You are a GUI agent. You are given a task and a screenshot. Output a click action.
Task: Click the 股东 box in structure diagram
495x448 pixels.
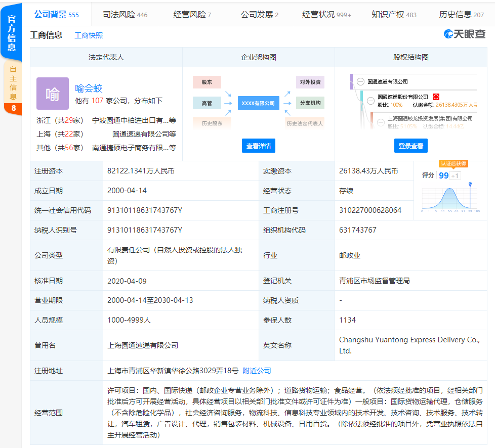click(x=207, y=82)
